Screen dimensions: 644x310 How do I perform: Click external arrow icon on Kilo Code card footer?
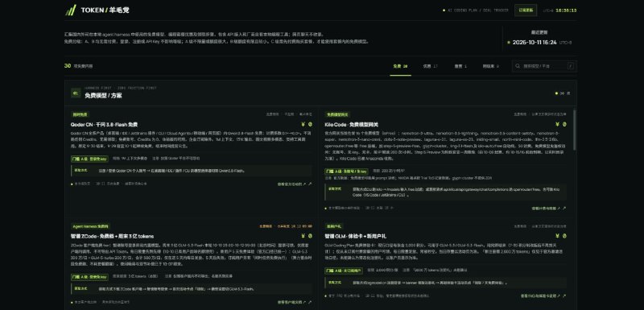click(564, 209)
